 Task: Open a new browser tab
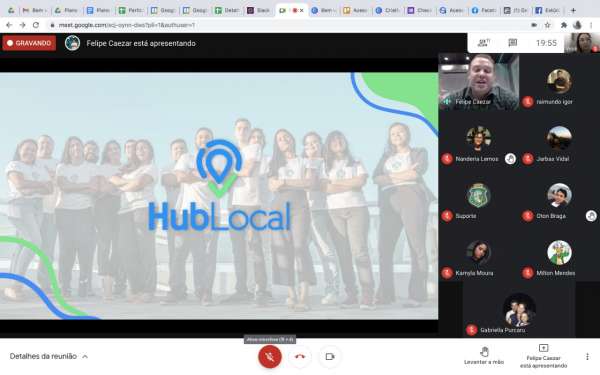click(573, 10)
